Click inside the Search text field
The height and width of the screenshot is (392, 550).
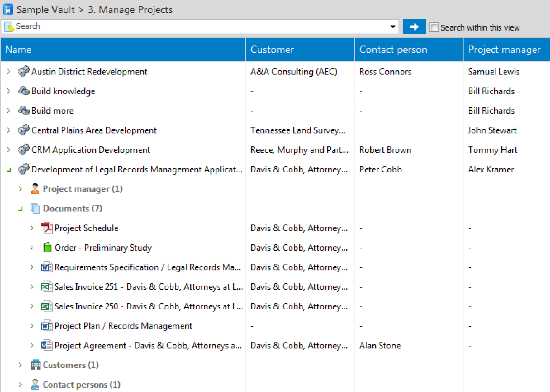pos(196,27)
